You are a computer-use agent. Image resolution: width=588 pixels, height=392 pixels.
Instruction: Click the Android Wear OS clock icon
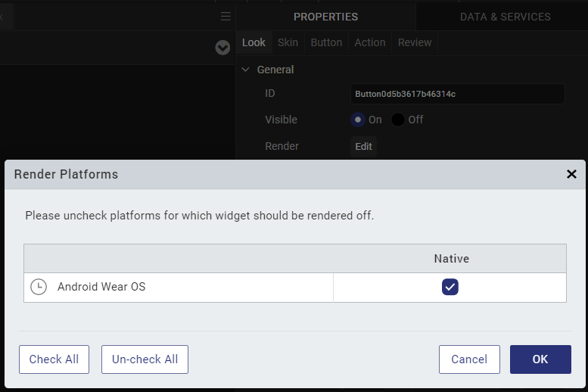pyautogui.click(x=39, y=287)
